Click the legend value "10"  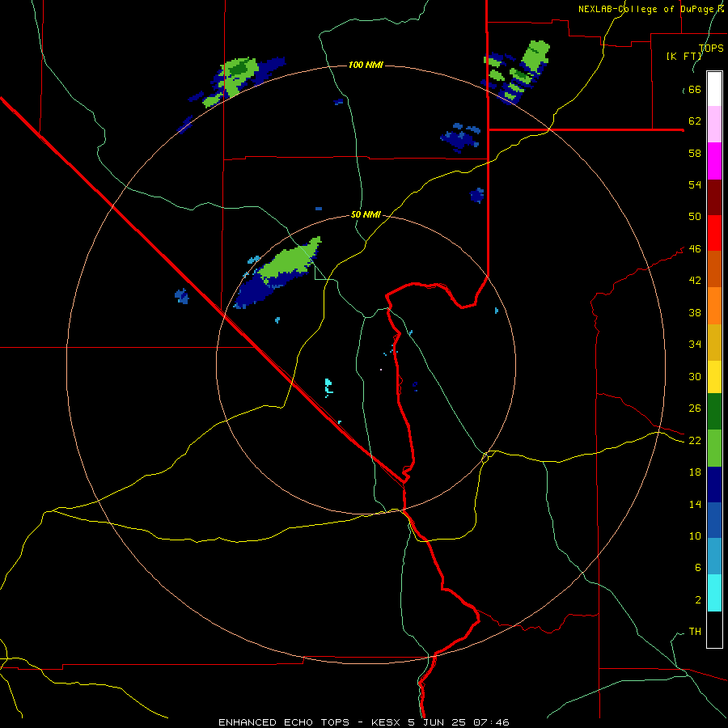point(695,536)
